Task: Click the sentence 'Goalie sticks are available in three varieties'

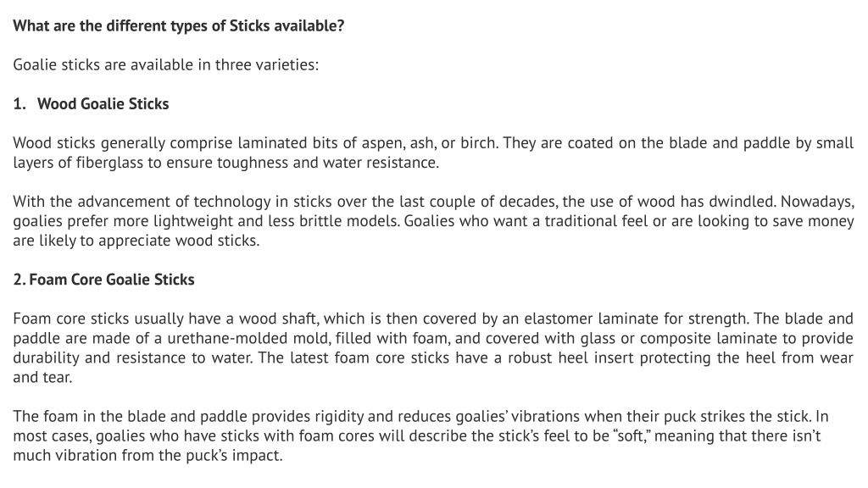Action: tap(165, 64)
